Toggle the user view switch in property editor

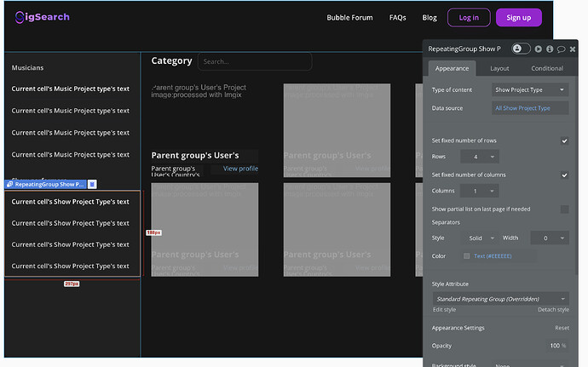pyautogui.click(x=521, y=49)
